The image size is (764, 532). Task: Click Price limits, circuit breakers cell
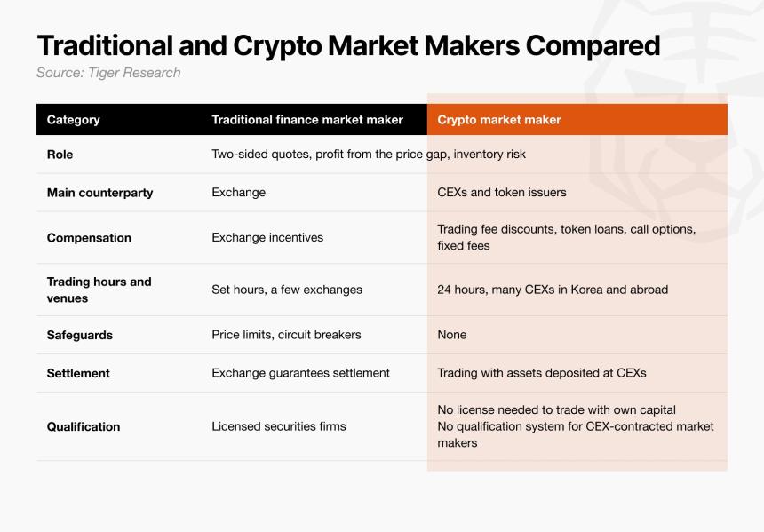[286, 335]
